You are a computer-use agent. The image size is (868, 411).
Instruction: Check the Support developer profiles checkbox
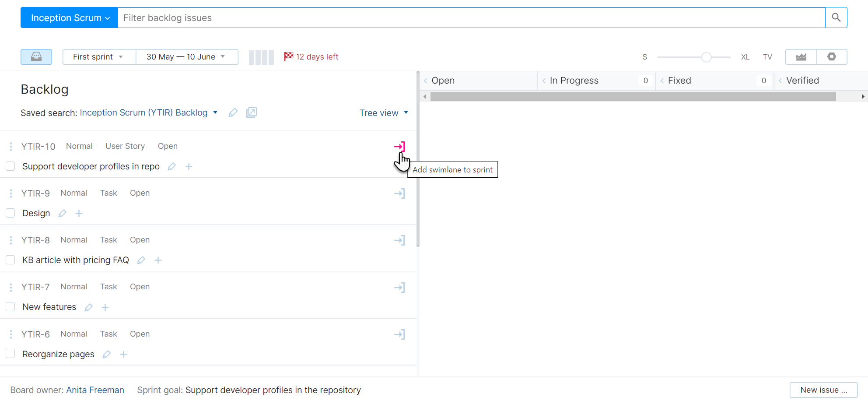[x=10, y=166]
